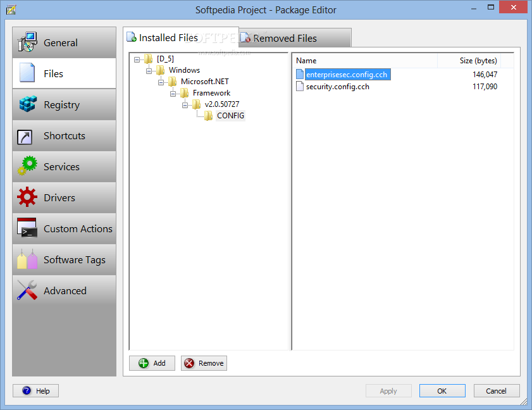Maximize the Package Editor window
Image resolution: width=532 pixels, height=410 pixels.
pyautogui.click(x=491, y=7)
